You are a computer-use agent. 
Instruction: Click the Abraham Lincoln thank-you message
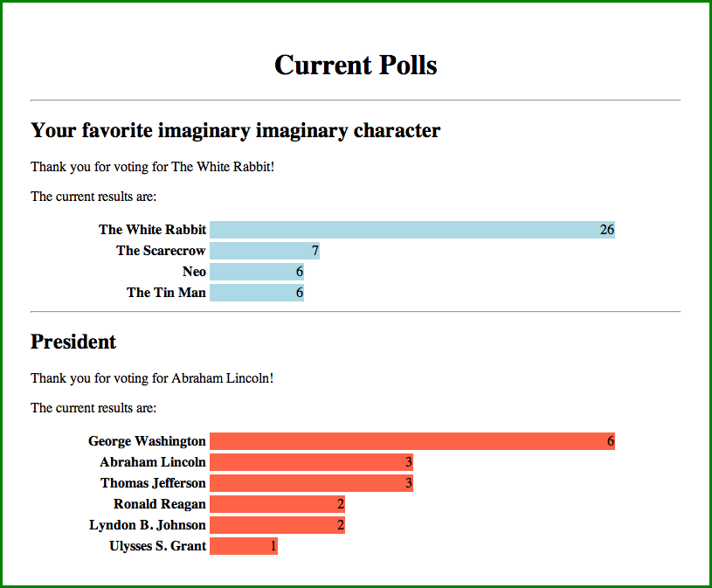pos(152,378)
